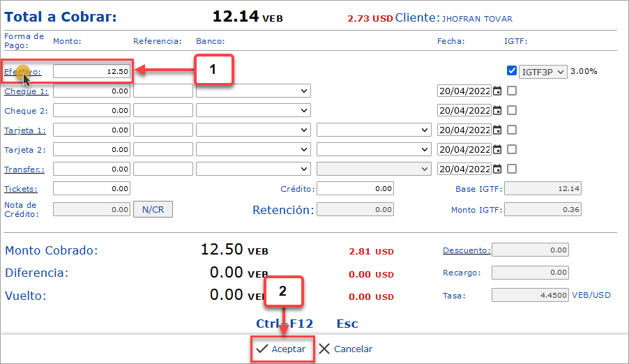The height and width of the screenshot is (364, 629).
Task: Open the Banco dropdown for Cheque 1
Action: [253, 91]
